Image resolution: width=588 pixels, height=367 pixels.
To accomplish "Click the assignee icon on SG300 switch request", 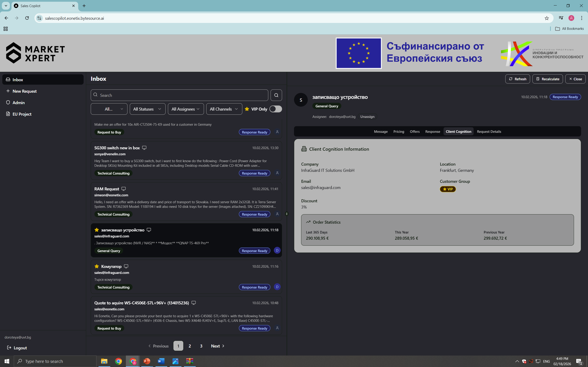I will tap(277, 173).
